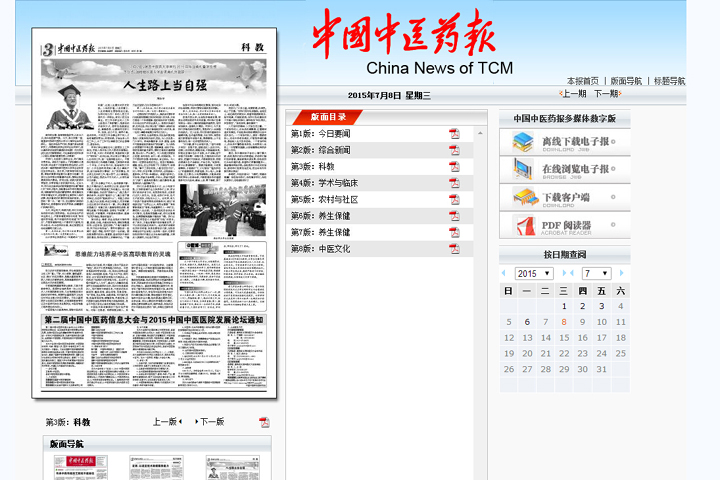Open 第二届中国中医药信息大会 notice in preview
Screen dimensions: 720x480
click(154, 320)
